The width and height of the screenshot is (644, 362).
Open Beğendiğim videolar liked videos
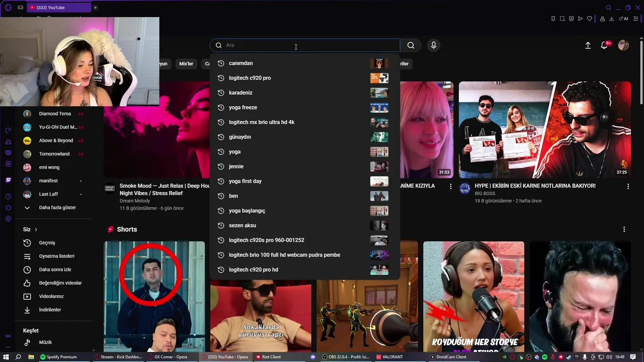click(54, 283)
